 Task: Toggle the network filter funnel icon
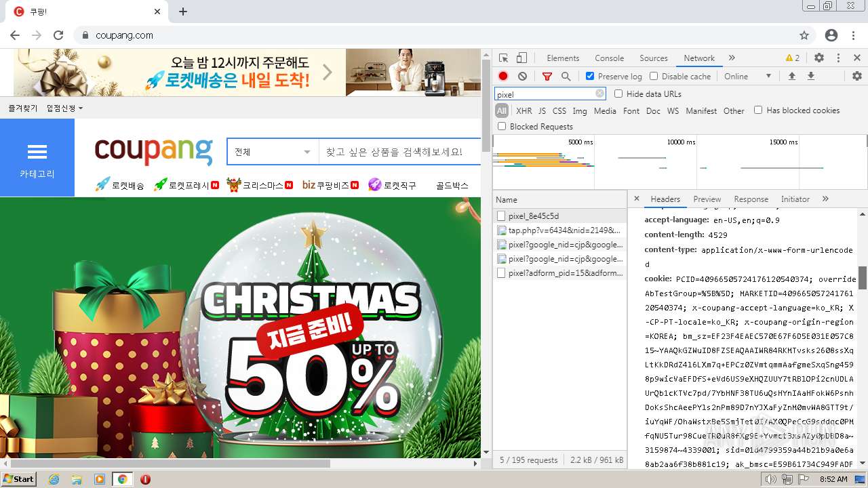547,77
